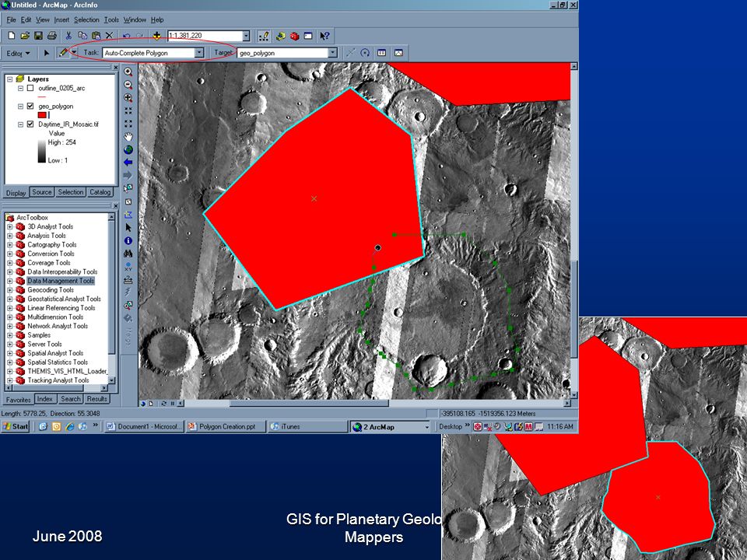Click the Find binoculars icon
This screenshot has height=560, width=747.
128,254
